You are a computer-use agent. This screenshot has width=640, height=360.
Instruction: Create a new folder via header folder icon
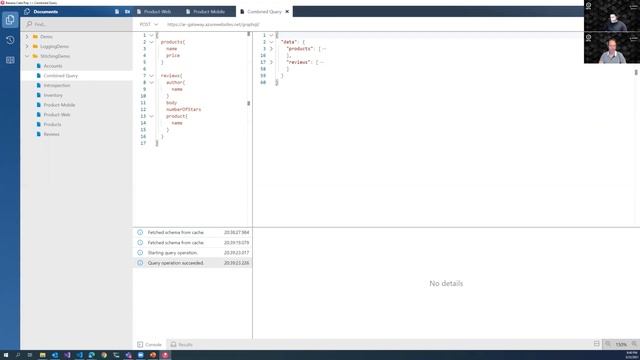click(127, 12)
